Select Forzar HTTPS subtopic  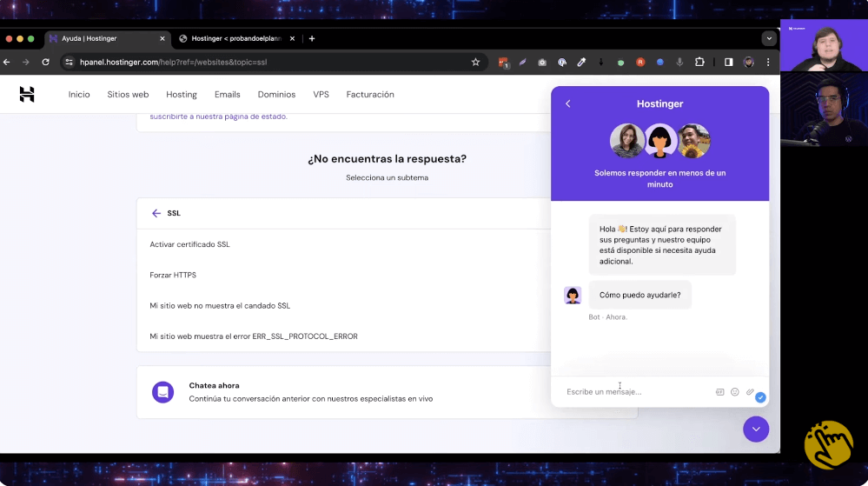173,275
